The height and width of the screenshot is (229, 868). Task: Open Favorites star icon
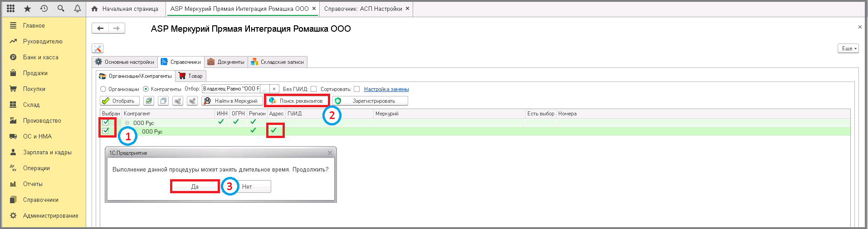[x=27, y=9]
